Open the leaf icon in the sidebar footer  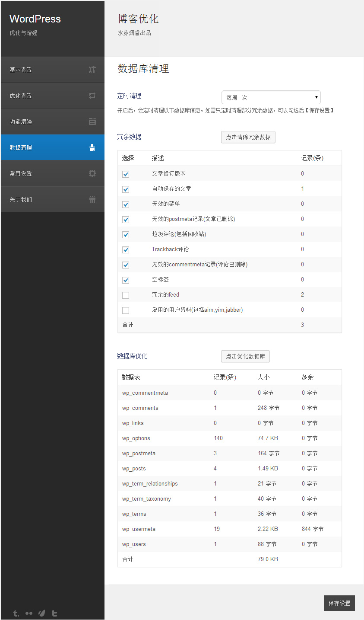[42, 613]
